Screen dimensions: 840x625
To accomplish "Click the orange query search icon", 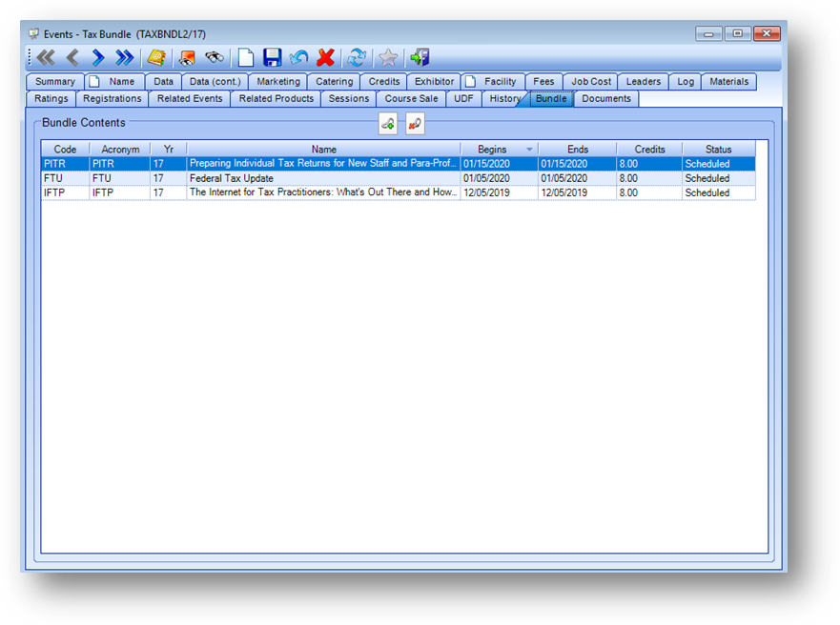I will [x=187, y=57].
